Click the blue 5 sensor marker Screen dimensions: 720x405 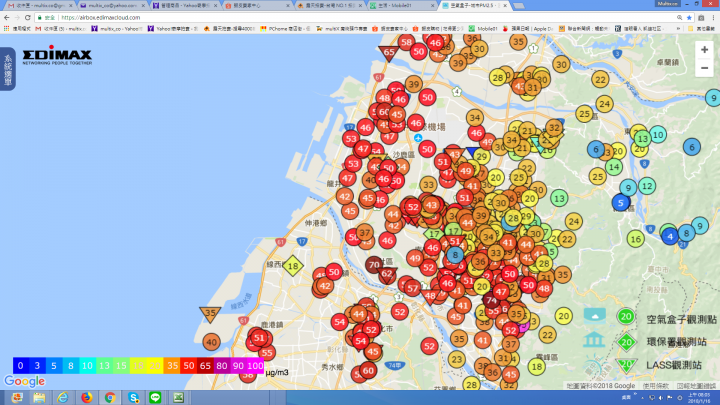[621, 202]
